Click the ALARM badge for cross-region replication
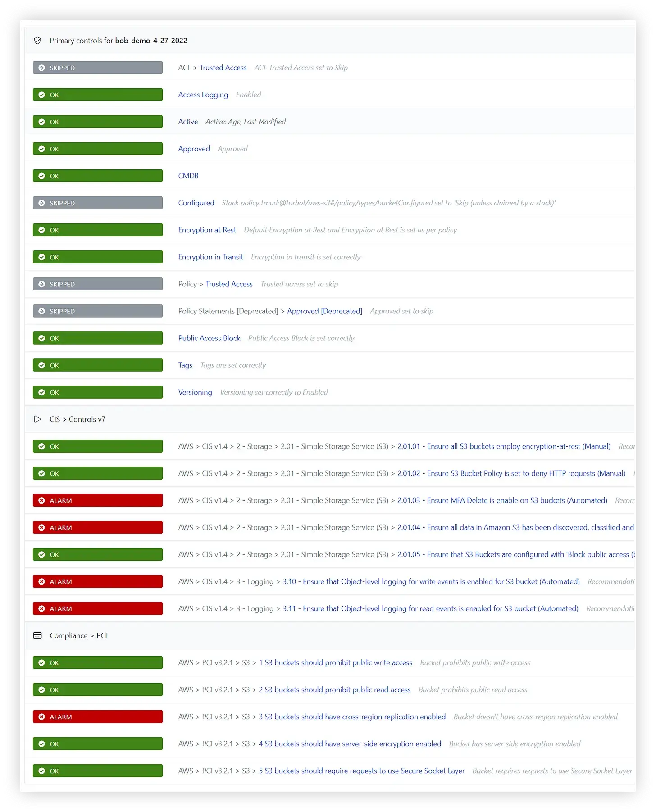The width and height of the screenshot is (656, 812). click(98, 717)
